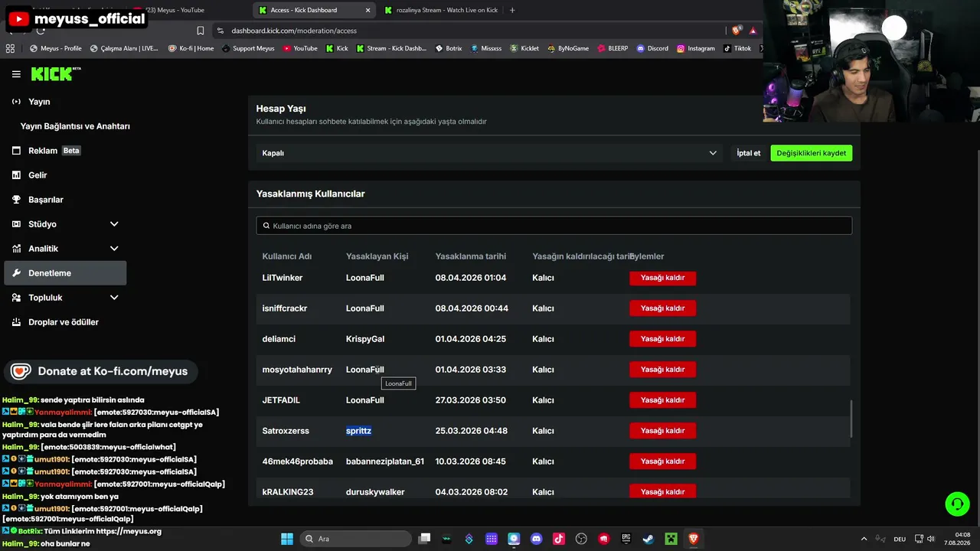The width and height of the screenshot is (980, 551).
Task: Open the Support Meyus bookmark
Action: (248, 48)
